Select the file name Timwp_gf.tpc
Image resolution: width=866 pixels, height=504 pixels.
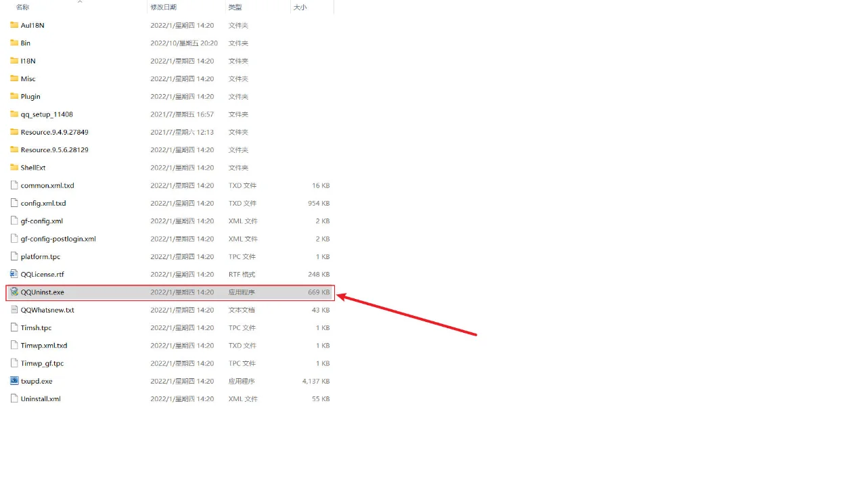43,363
